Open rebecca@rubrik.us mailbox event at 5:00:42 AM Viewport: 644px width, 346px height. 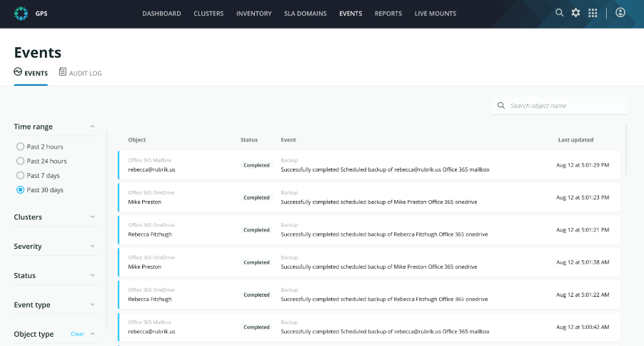click(x=369, y=327)
